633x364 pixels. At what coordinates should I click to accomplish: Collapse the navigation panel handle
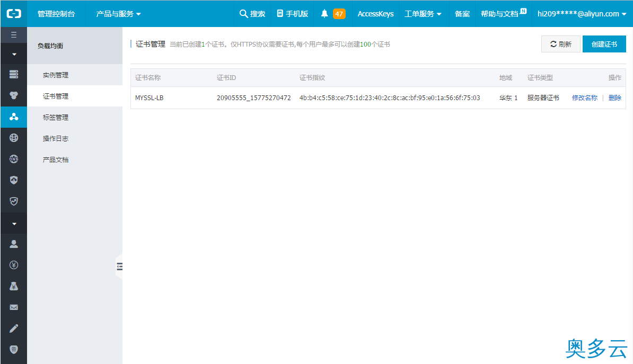[119, 267]
